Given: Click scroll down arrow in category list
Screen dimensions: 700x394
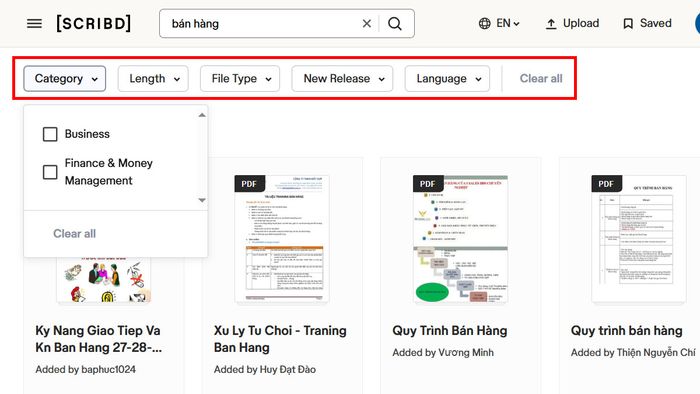Looking at the screenshot, I should pos(202,200).
